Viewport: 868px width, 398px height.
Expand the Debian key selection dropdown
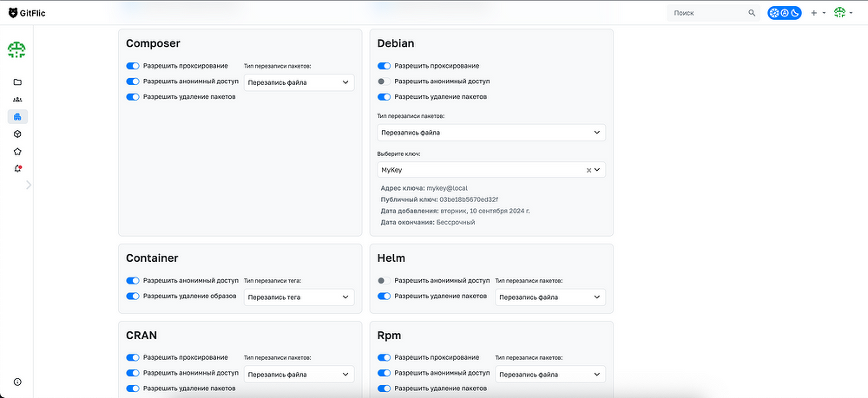[597, 170]
